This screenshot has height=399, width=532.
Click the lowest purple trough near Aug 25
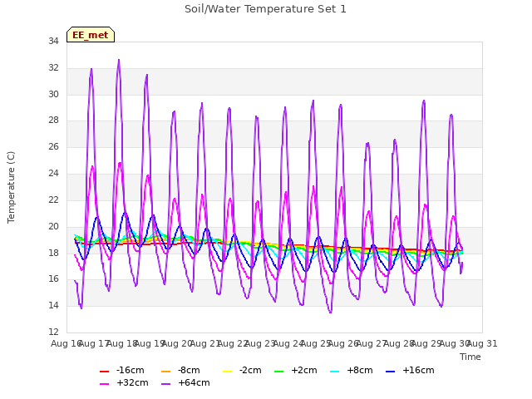[x=331, y=313]
